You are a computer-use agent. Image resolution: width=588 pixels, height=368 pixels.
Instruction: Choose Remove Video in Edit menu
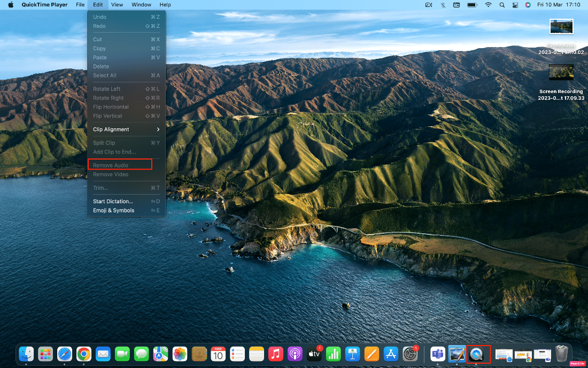tap(126, 174)
